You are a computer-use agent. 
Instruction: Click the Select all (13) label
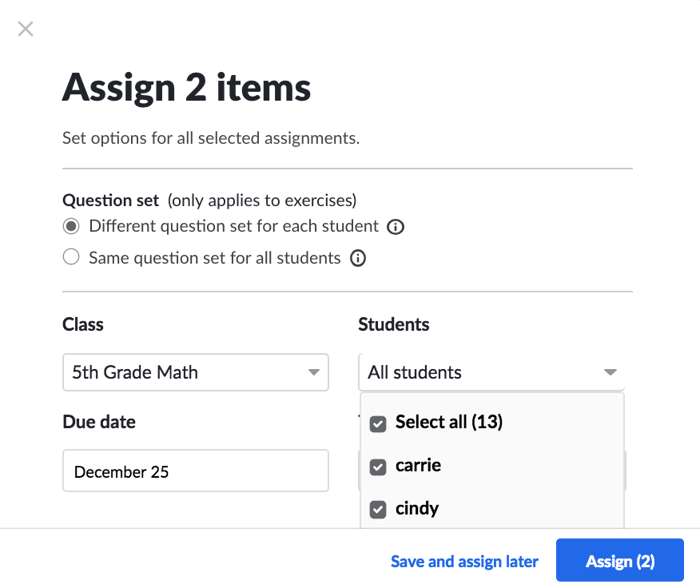[x=448, y=422]
